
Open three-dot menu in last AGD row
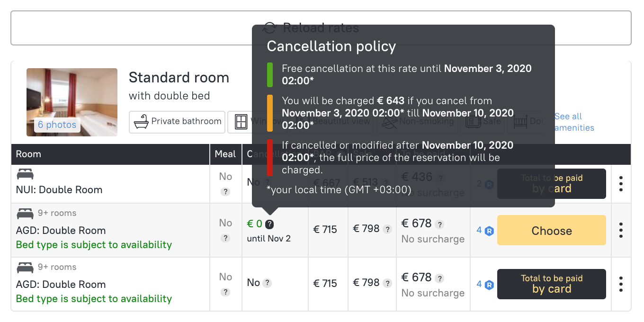point(621,284)
